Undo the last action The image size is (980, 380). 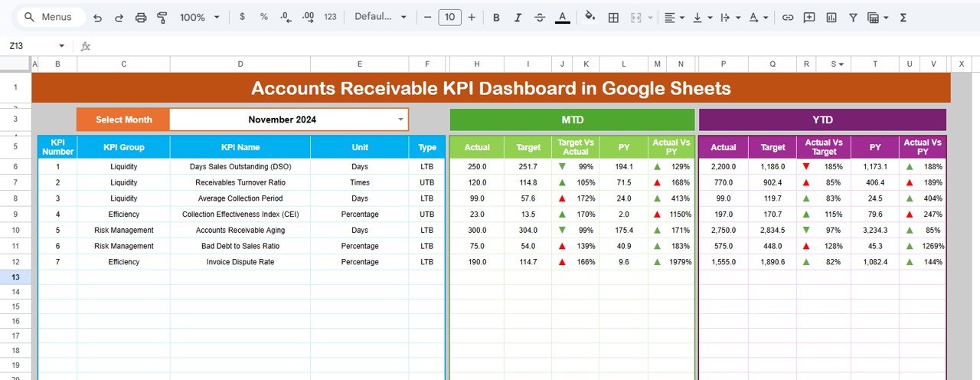pyautogui.click(x=97, y=17)
